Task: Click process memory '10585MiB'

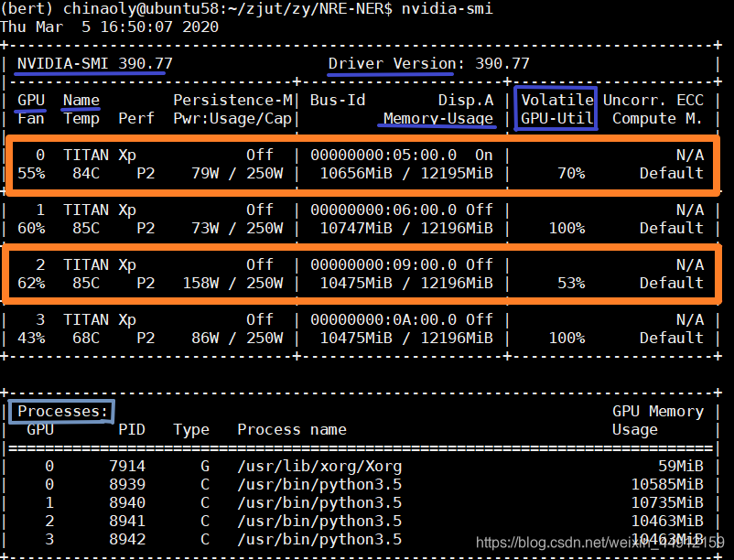Action: 667,484
